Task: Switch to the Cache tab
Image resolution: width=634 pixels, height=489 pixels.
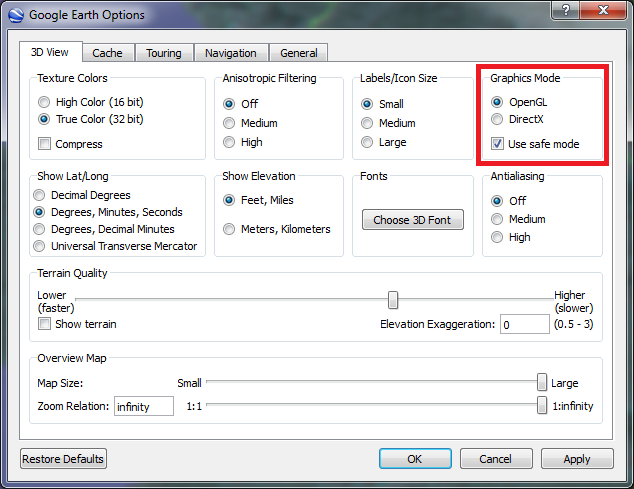Action: coord(107,53)
